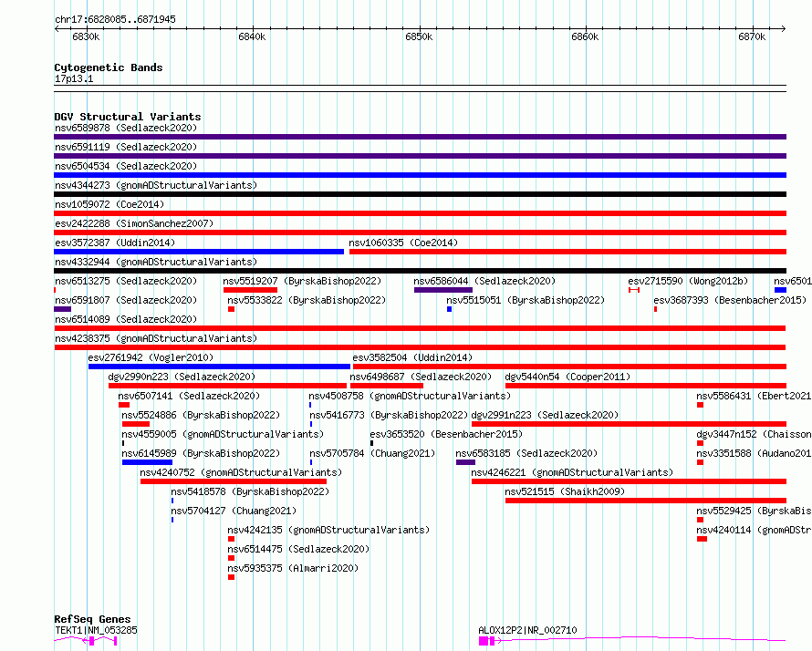Click the Cytogenetic Bands track title
The height and width of the screenshot is (651, 812).
(109, 67)
